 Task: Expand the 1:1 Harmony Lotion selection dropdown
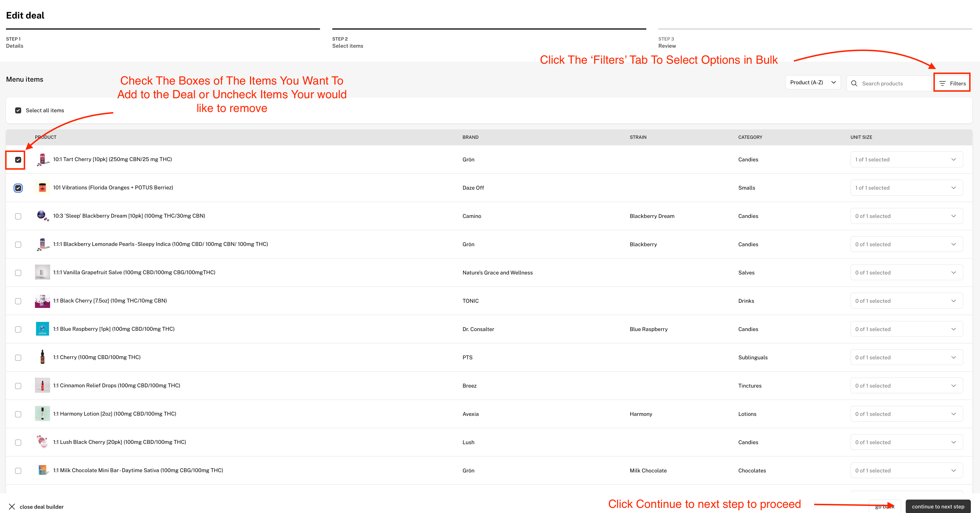953,414
